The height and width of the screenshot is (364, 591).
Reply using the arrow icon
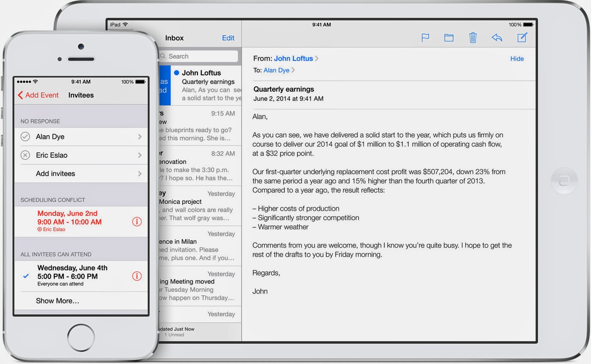tap(497, 38)
